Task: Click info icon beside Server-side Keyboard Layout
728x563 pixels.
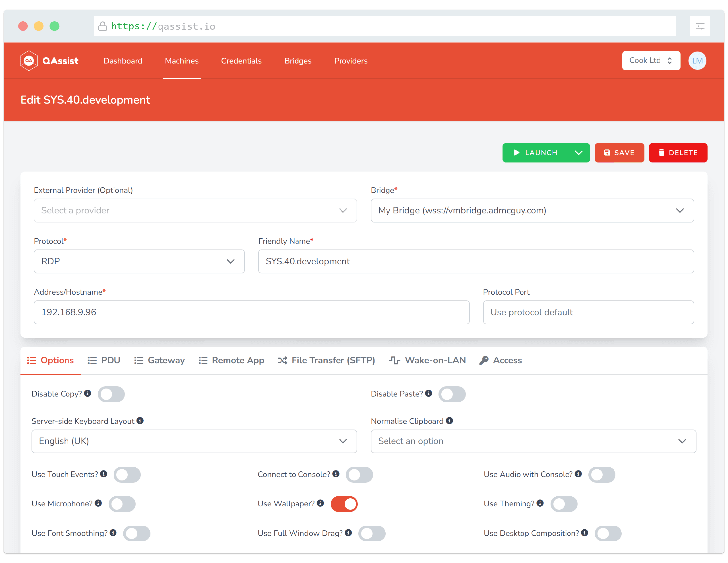Action: [140, 420]
